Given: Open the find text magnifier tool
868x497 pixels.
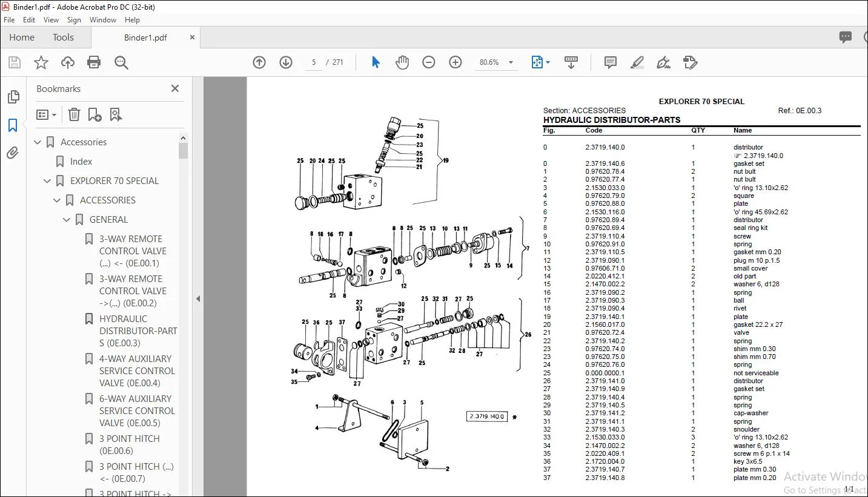Looking at the screenshot, I should coord(121,62).
